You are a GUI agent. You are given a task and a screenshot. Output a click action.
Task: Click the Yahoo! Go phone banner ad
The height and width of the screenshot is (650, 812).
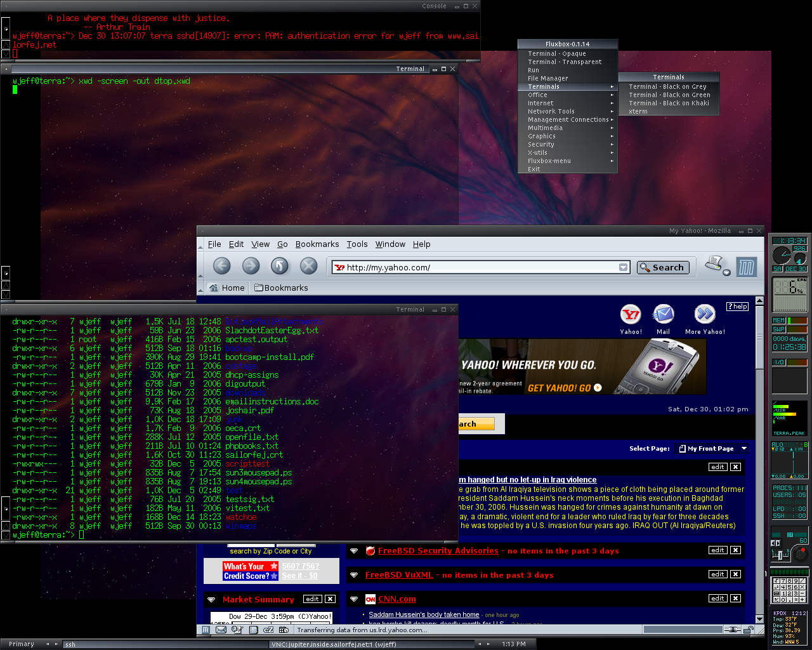[x=582, y=367]
